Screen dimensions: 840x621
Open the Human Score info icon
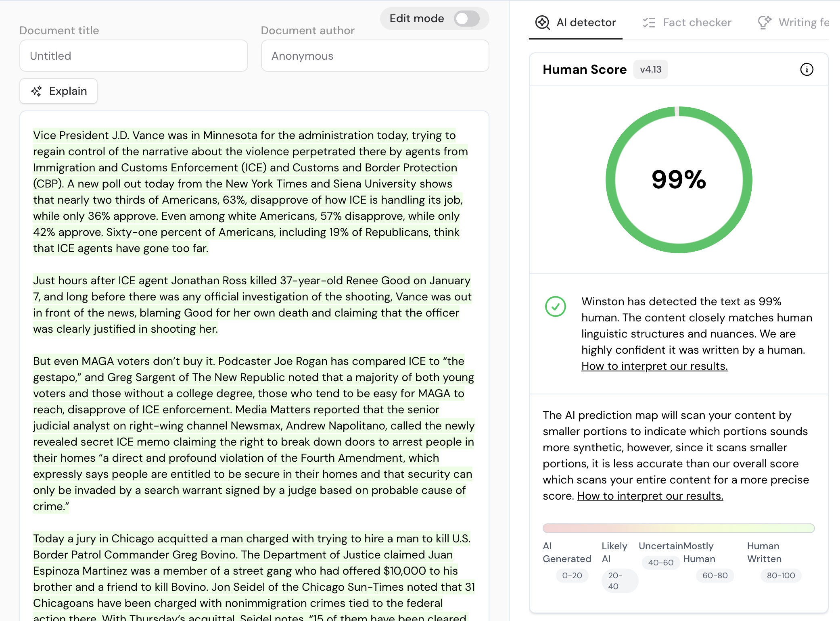[x=807, y=69]
